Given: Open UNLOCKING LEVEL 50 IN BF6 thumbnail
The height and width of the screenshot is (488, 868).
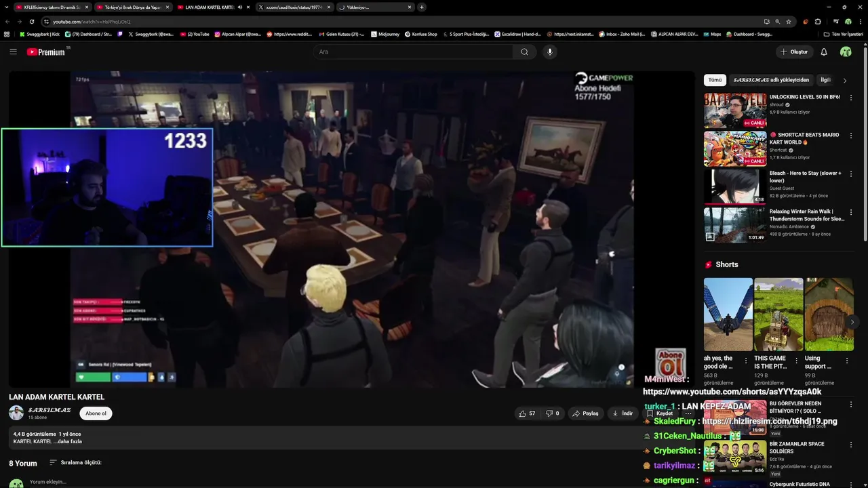Looking at the screenshot, I should point(735,110).
